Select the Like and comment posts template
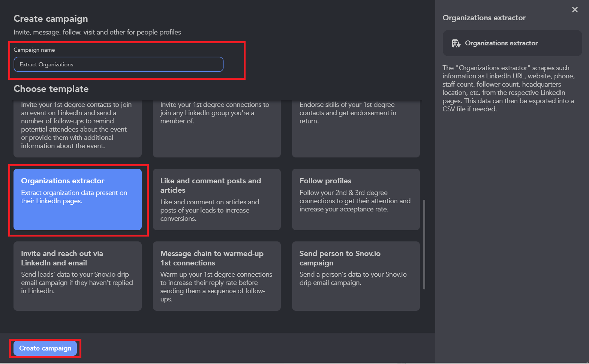 [x=217, y=199]
